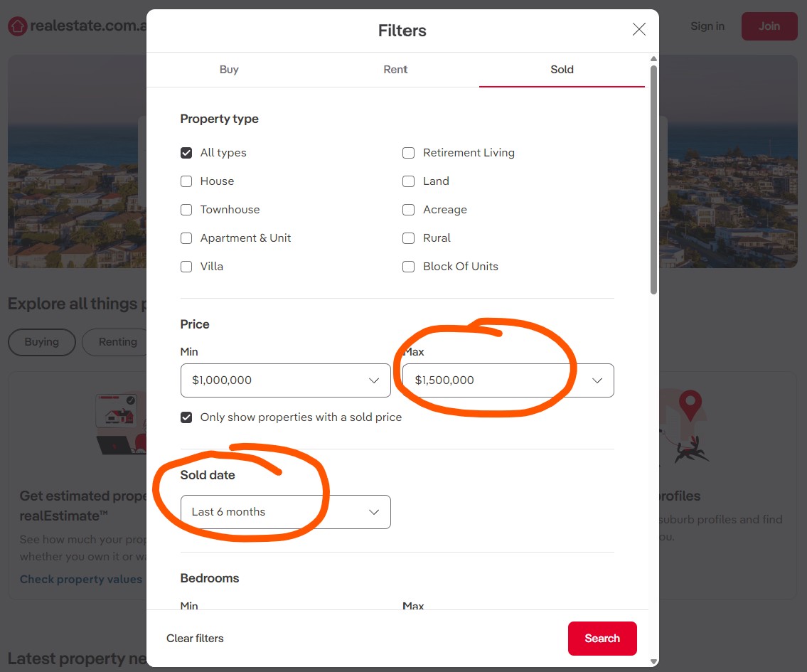
Task: Click the scrollbar up arrow in Filters
Action: click(x=653, y=58)
